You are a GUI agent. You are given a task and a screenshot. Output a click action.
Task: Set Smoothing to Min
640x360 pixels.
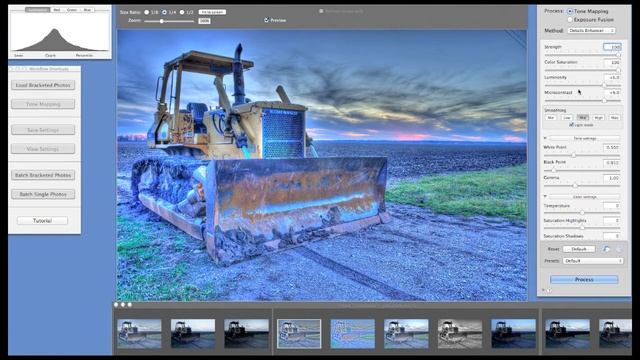click(551, 118)
